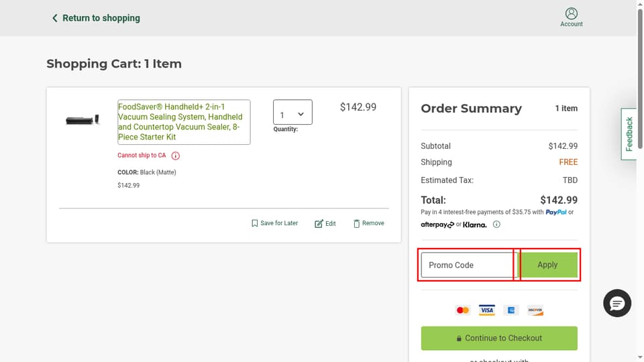Image resolution: width=644 pixels, height=362 pixels.
Task: Open FoodSaver Handheld+ product title link
Action: click(184, 122)
